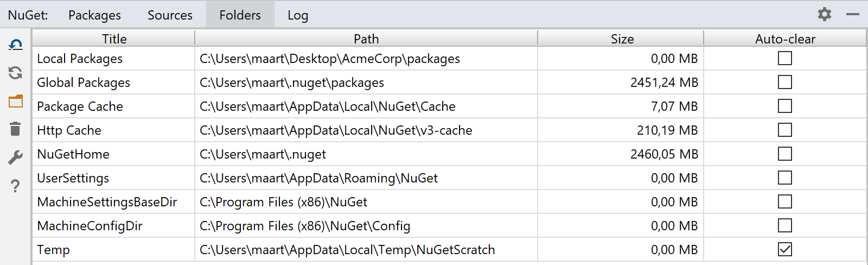The image size is (868, 265).
Task: Sort by the Title column header
Action: coord(114,39)
